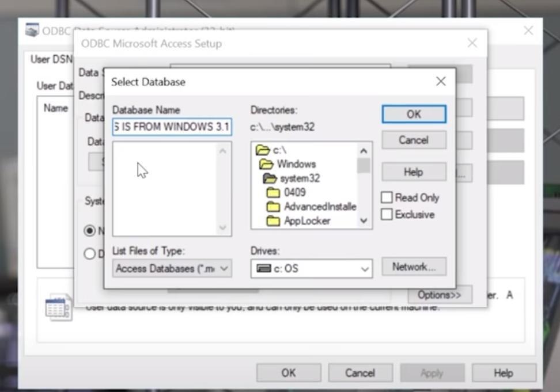
Task: Click the ODBC Administrator title bar icon
Action: point(32,30)
